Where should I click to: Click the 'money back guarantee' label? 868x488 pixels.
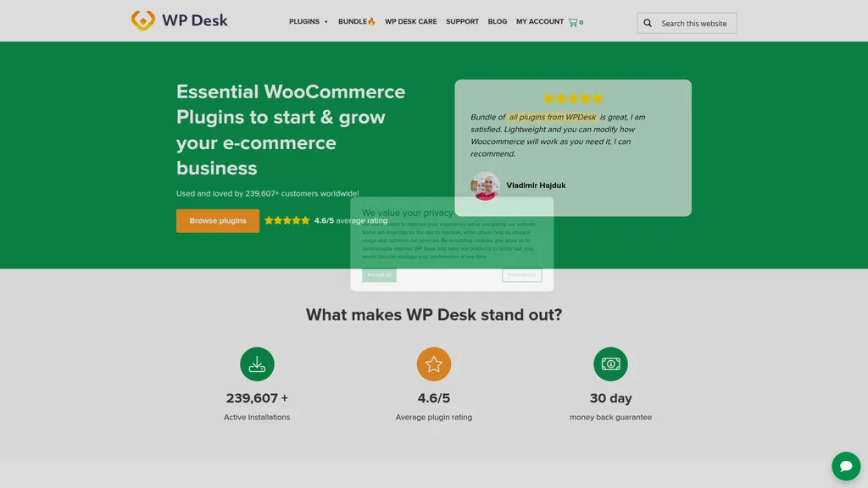click(610, 417)
